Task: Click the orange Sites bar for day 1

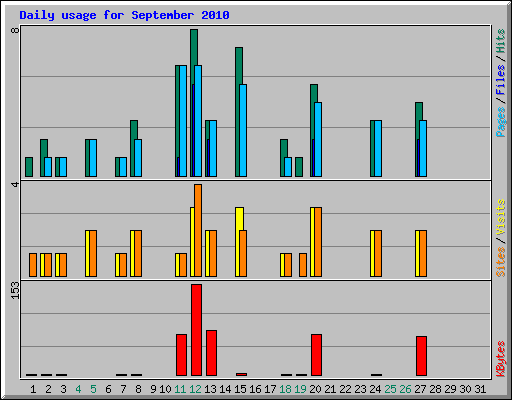Action: [33, 265]
